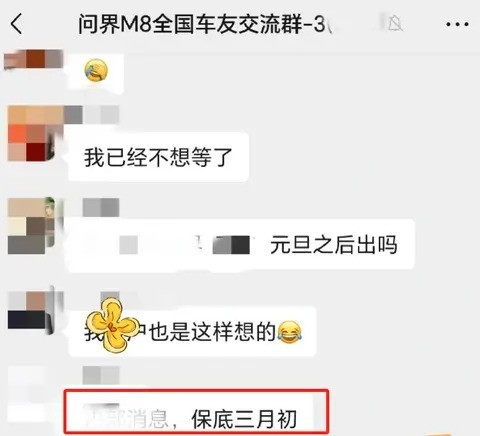Select message 元旦之后出吗
Screen dimensions: 480x436
point(241,245)
